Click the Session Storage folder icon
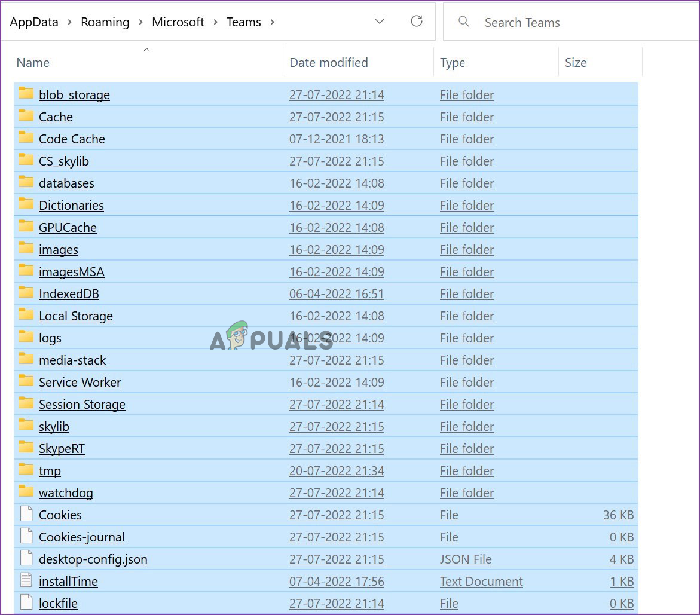 pos(26,403)
